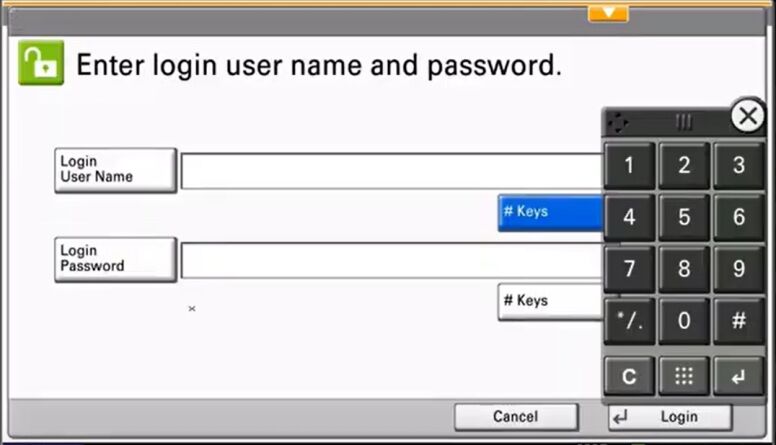Tap the keypad grid dots key

(684, 376)
